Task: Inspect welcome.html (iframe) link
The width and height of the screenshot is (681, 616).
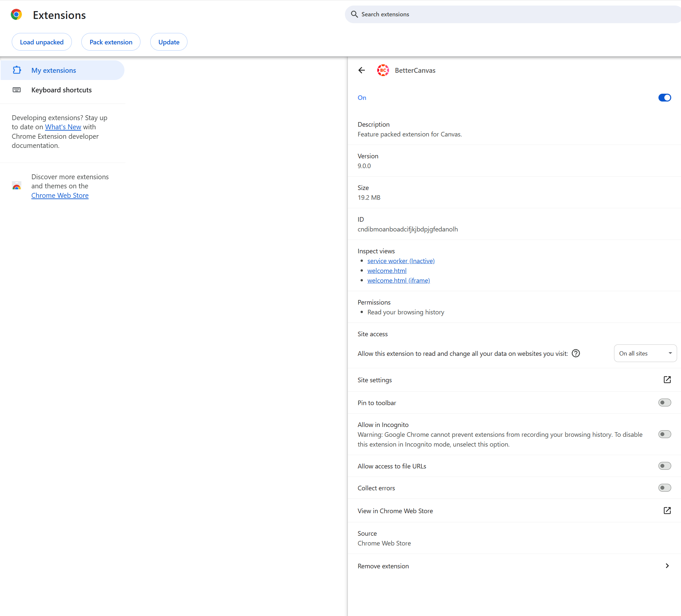Action: 398,280
